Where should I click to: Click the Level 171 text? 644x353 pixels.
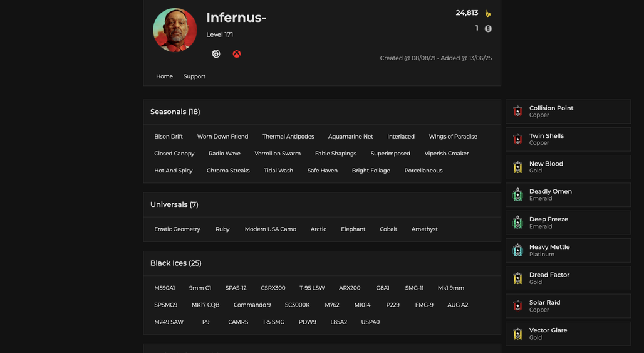coord(219,34)
